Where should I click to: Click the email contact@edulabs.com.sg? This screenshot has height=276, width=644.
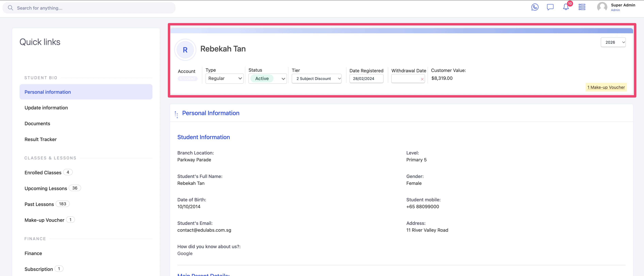204,230
